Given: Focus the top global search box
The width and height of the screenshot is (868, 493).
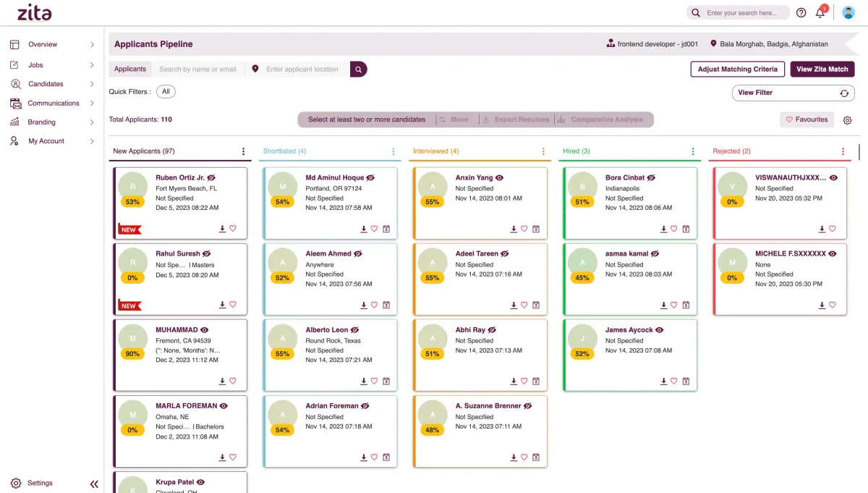Looking at the screenshot, I should [x=738, y=13].
